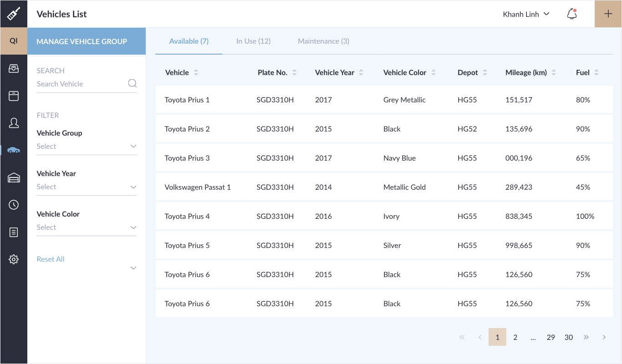Open the settings gear sidebar icon
This screenshot has height=364, width=622.
14,259
